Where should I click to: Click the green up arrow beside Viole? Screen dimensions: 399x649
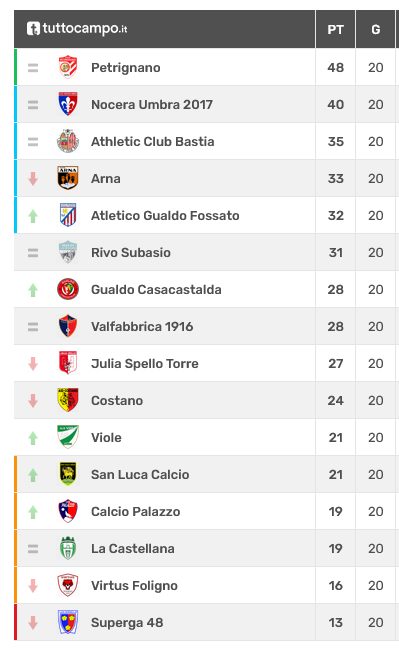(x=33, y=437)
